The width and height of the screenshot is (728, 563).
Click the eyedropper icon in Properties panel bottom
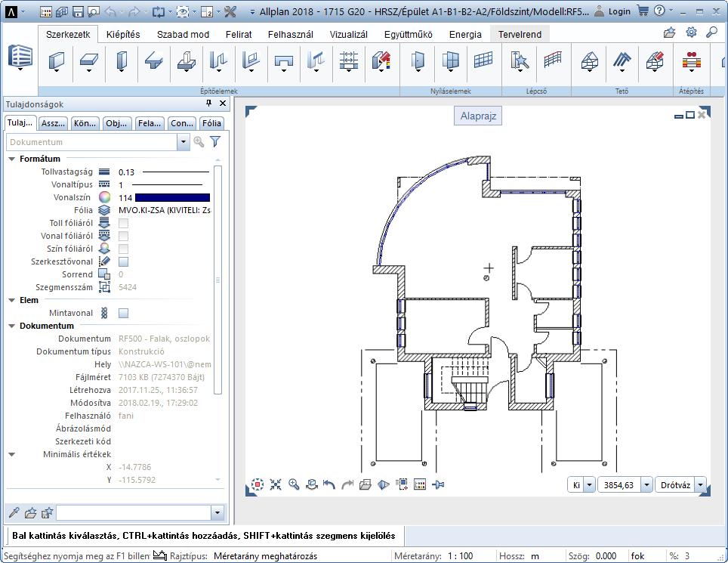point(14,513)
